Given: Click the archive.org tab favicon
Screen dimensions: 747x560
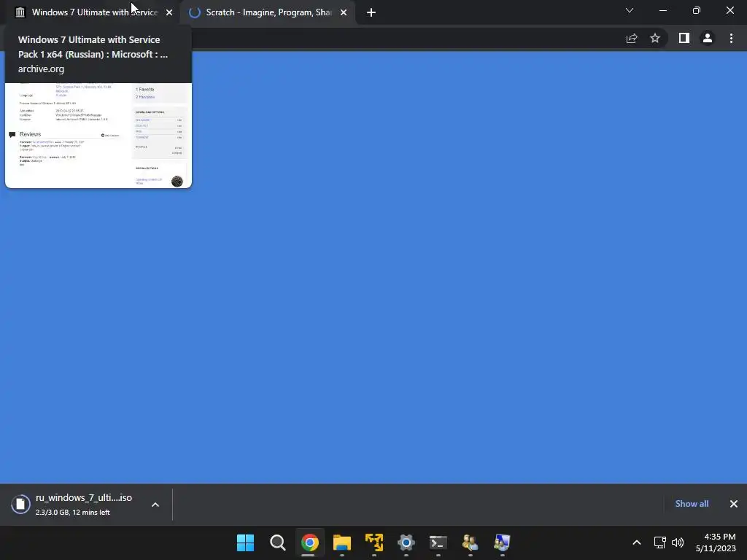Looking at the screenshot, I should tap(20, 12).
